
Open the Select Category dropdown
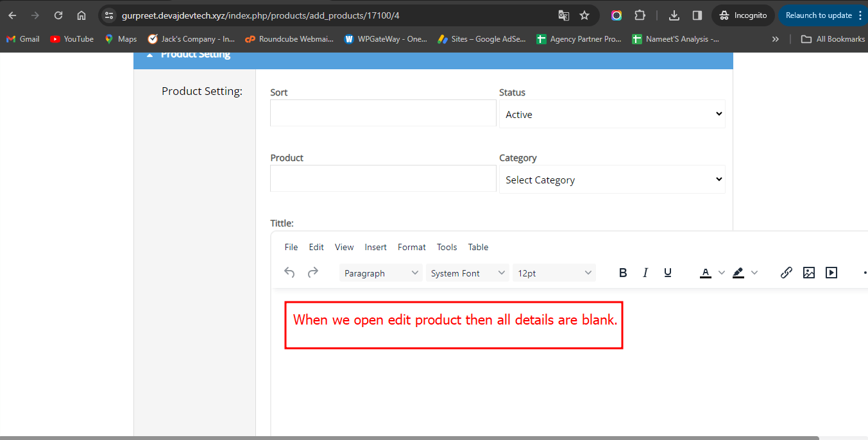pos(612,180)
